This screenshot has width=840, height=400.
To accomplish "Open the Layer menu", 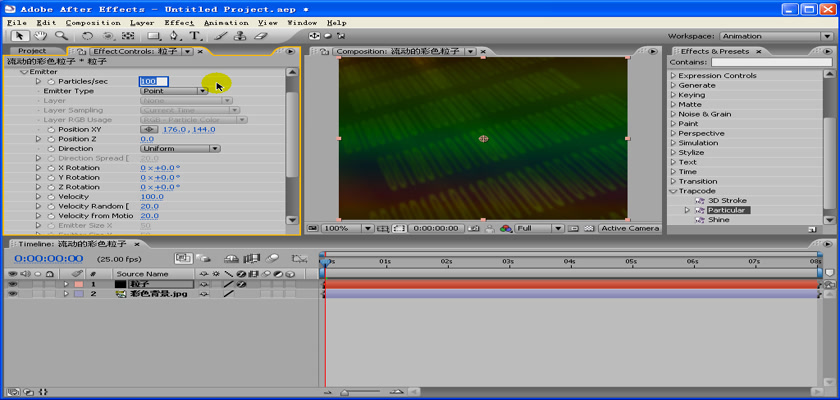I will pos(142,23).
